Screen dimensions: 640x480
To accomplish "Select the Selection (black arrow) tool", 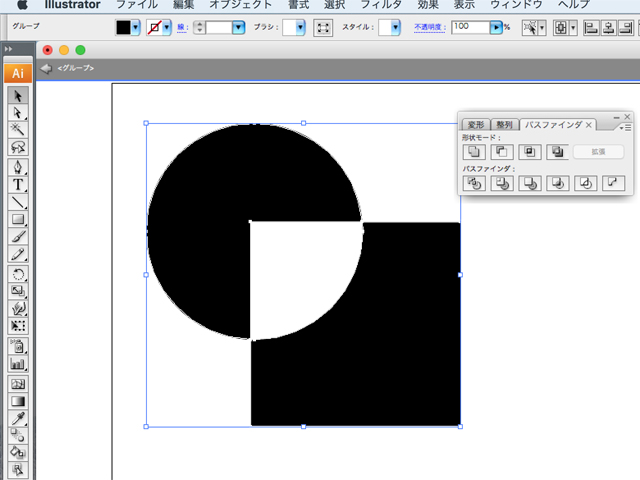I will [x=18, y=96].
